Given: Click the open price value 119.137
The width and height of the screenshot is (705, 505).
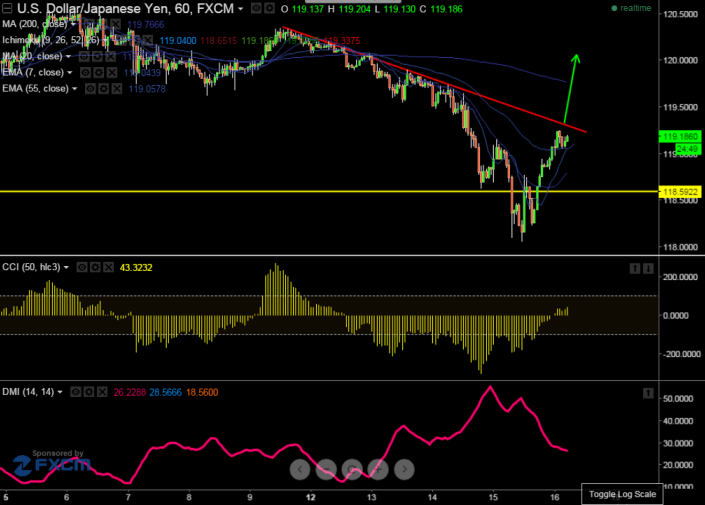Looking at the screenshot, I should click(308, 9).
